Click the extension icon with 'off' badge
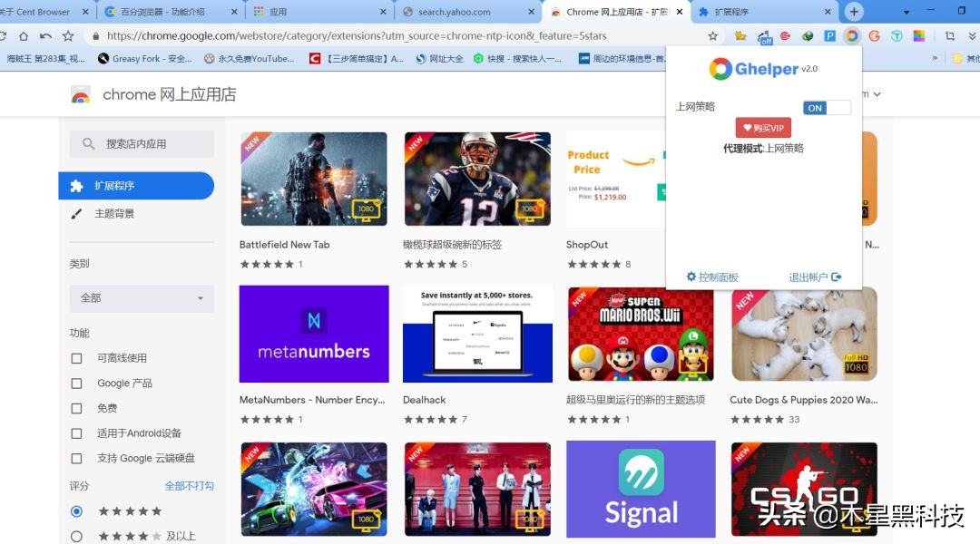Viewport: 980px width, 544px height. pyautogui.click(x=764, y=37)
